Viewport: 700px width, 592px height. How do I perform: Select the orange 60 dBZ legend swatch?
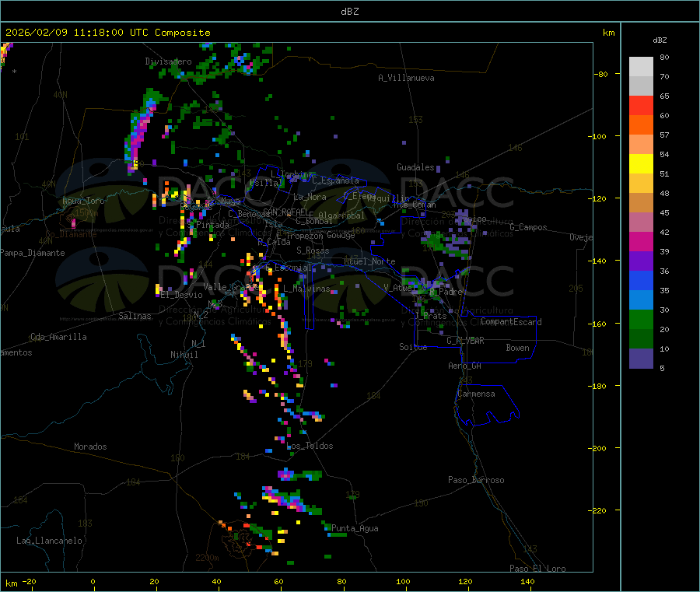coord(641,125)
